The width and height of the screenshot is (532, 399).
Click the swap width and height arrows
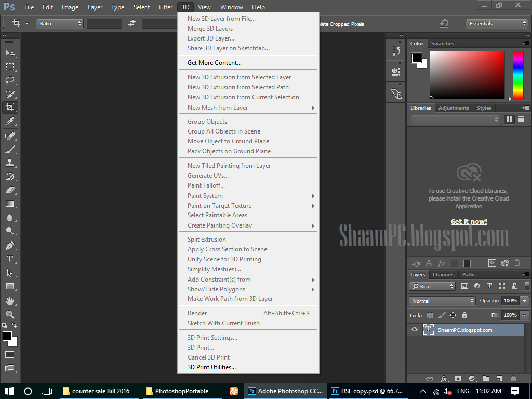[131, 23]
